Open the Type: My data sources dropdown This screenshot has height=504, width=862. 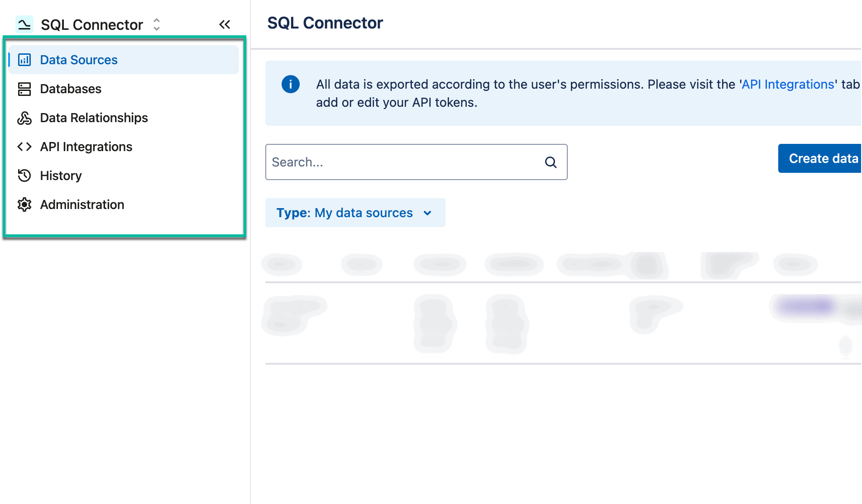coord(355,213)
